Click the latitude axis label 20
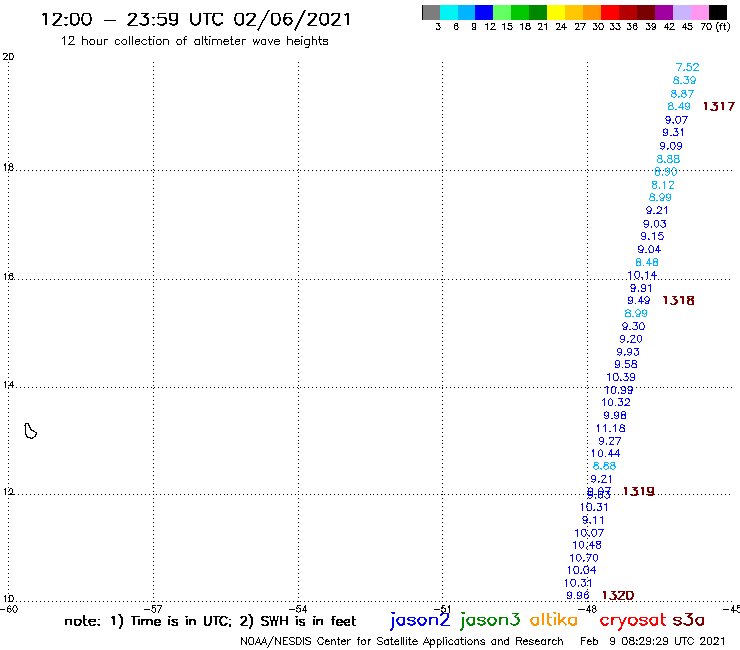The image size is (740, 650). (x=8, y=57)
